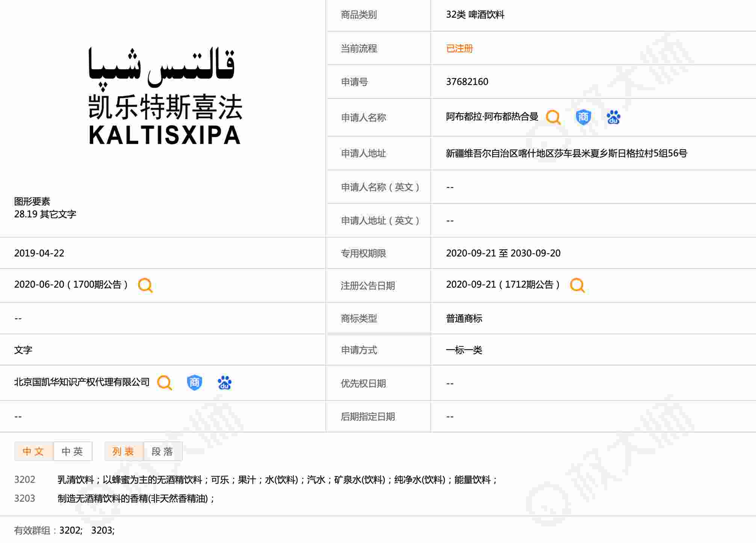Click the 32类 啤酒饮料 category value
Image resolution: width=756 pixels, height=543 pixels.
475,15
